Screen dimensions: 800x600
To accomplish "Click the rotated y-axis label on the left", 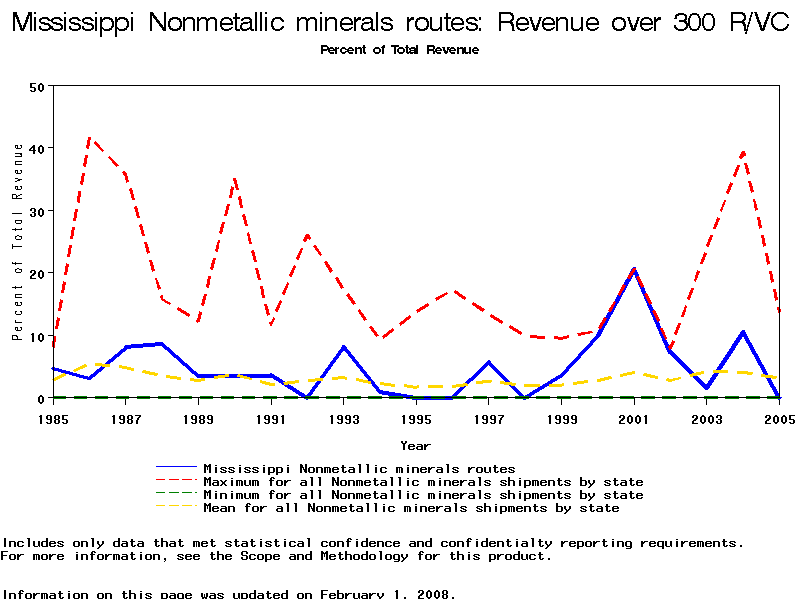I will click(x=17, y=242).
